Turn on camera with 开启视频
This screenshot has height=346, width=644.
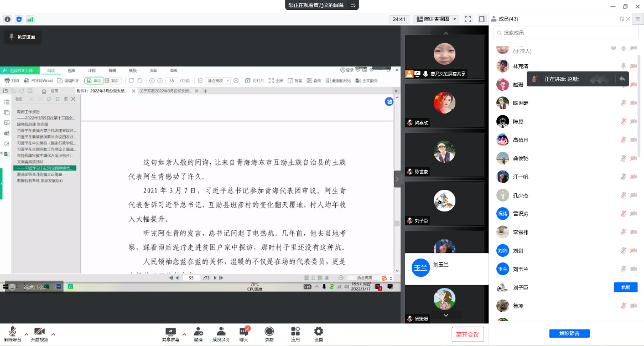click(39, 333)
